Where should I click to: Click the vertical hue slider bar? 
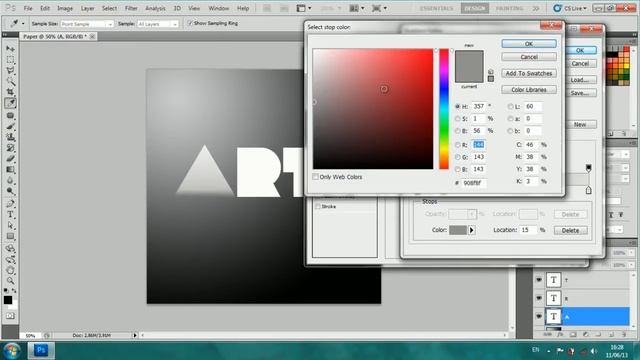click(444, 109)
